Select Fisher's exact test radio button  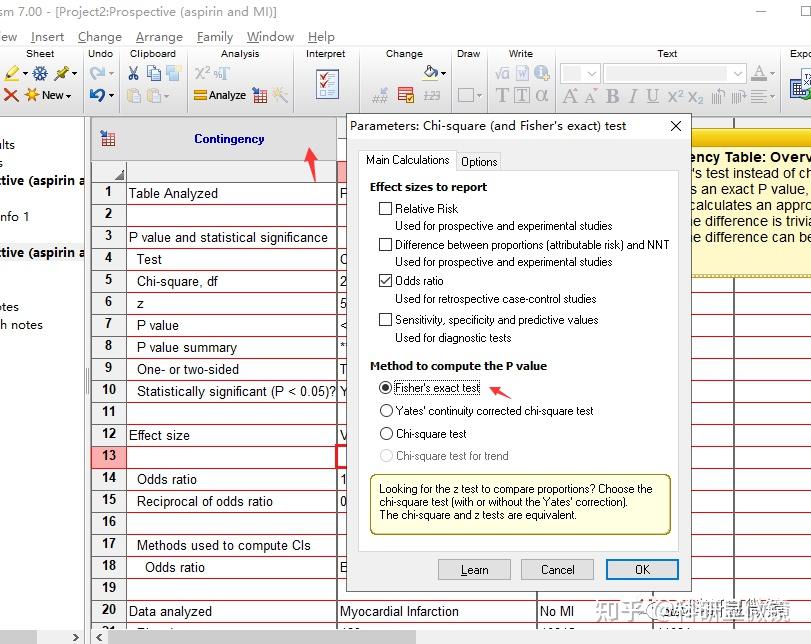coord(385,387)
